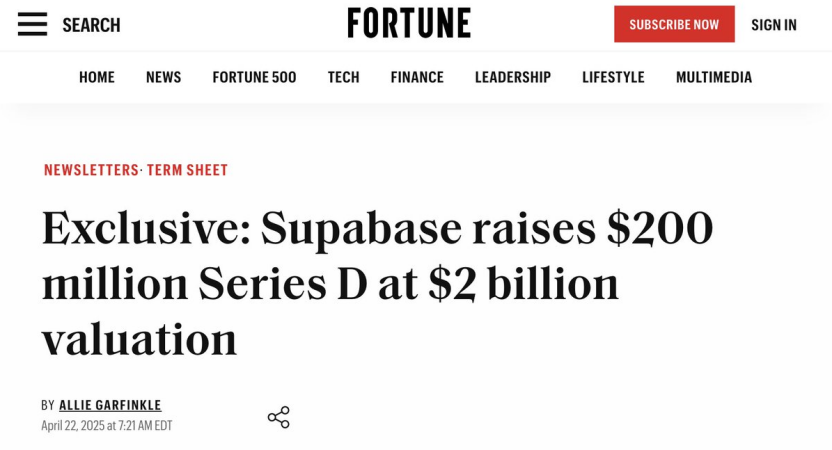The height and width of the screenshot is (450, 832).
Task: Open the Search label beside menu
Action: 91,25
